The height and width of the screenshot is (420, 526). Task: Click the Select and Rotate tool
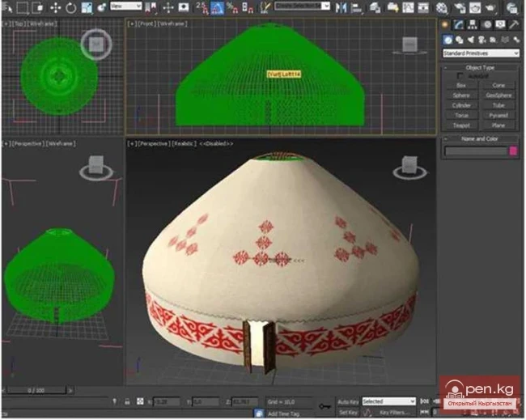71,8
